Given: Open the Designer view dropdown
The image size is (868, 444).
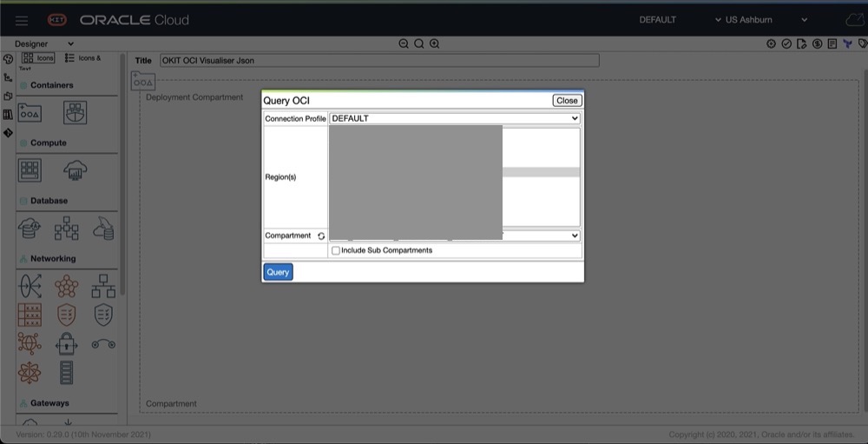Looking at the screenshot, I should click(43, 43).
